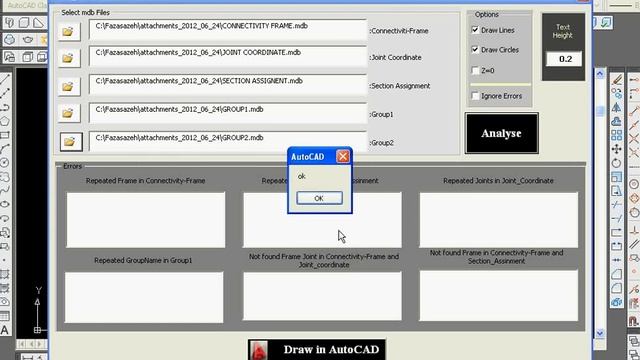The image size is (640, 360).
Task: Select the Hatch tool
Action: (x=5, y=274)
